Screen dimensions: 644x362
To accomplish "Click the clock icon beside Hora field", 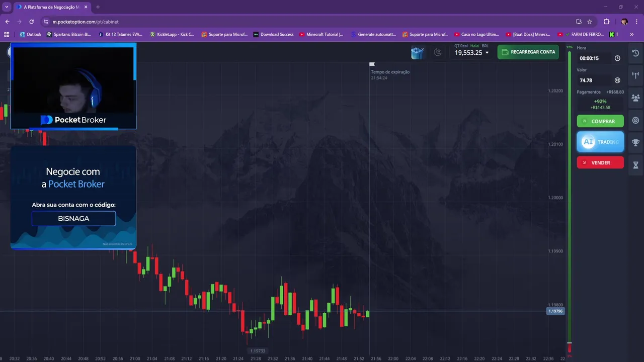I will coord(617,58).
